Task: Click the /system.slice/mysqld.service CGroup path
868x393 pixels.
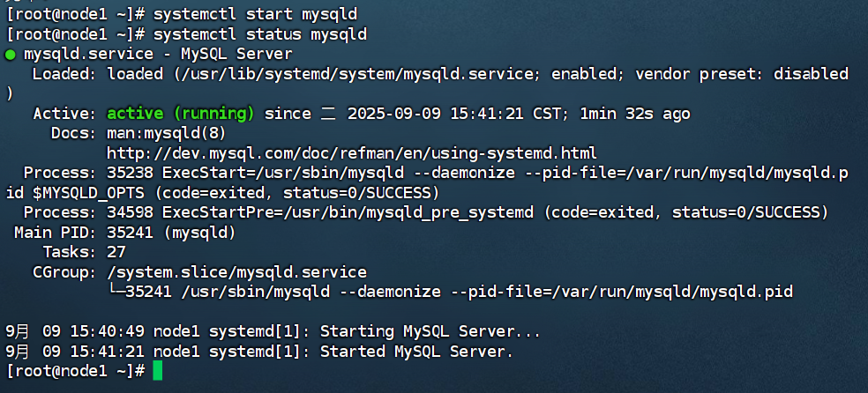Action: coord(236,272)
